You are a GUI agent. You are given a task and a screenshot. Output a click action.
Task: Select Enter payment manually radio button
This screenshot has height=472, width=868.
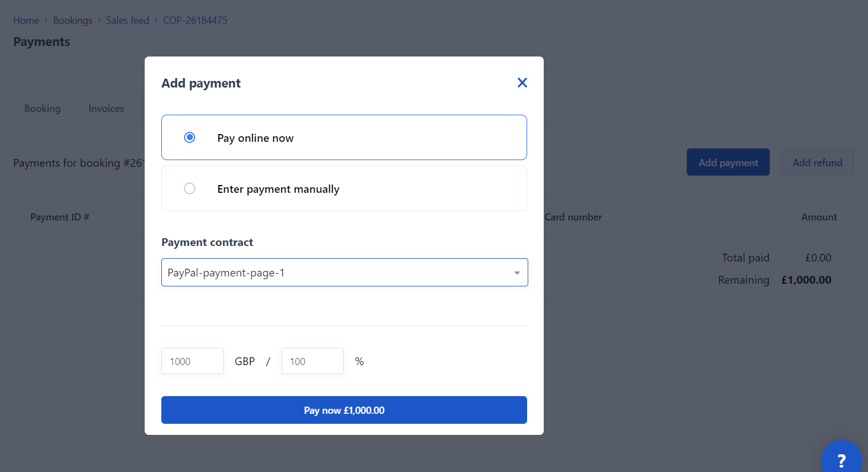click(x=190, y=188)
